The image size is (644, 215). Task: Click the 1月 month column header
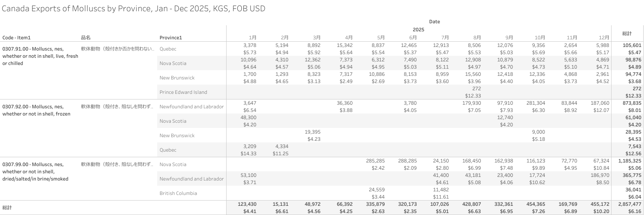252,38
